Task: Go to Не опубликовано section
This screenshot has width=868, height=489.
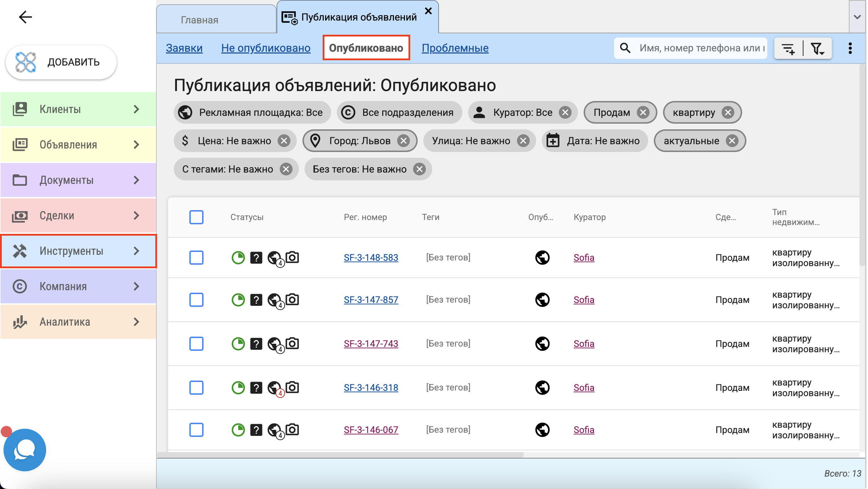Action: click(266, 48)
